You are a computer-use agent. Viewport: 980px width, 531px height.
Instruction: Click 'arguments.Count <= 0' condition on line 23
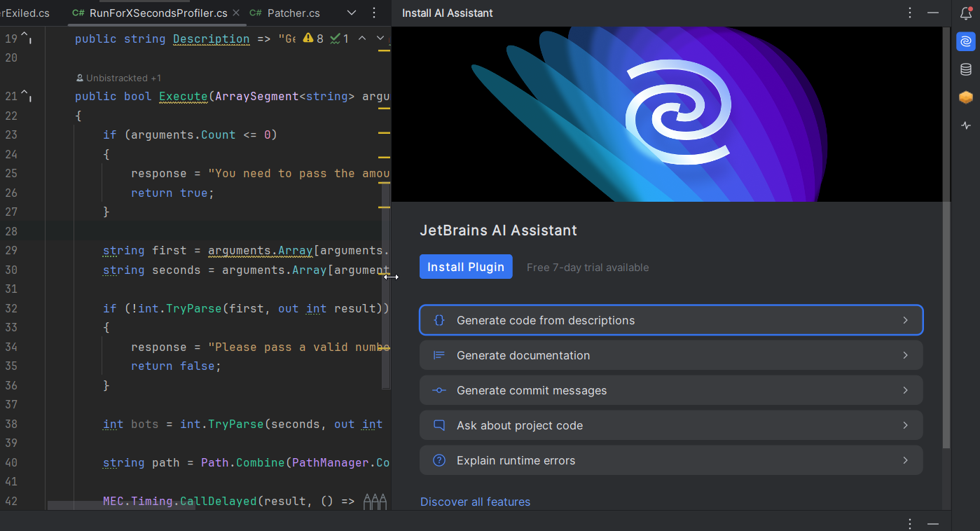click(x=200, y=135)
